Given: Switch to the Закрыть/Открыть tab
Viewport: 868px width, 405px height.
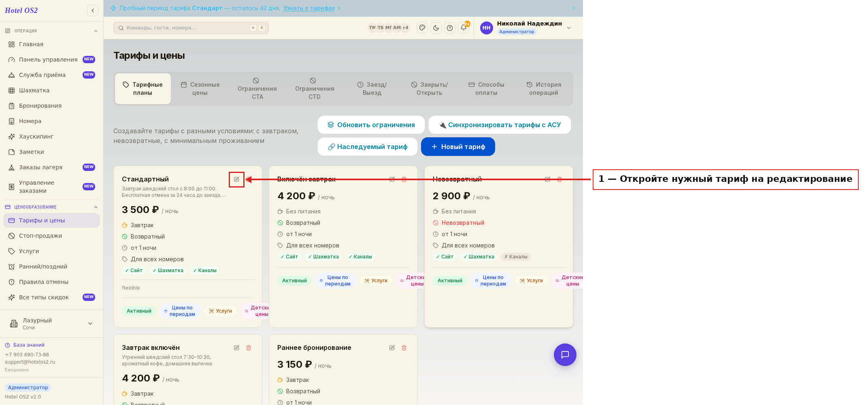Looking at the screenshot, I should click(430, 89).
